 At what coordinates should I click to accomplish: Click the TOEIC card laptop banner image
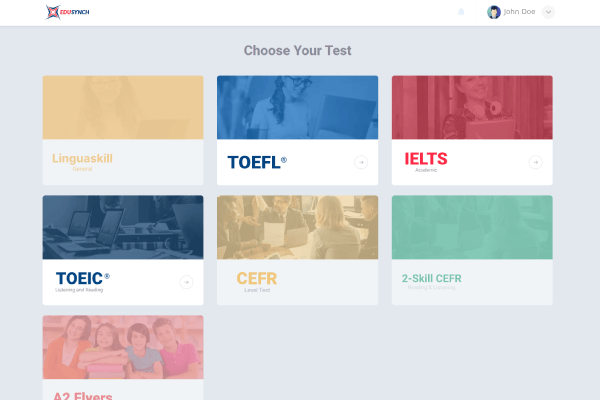(x=122, y=227)
